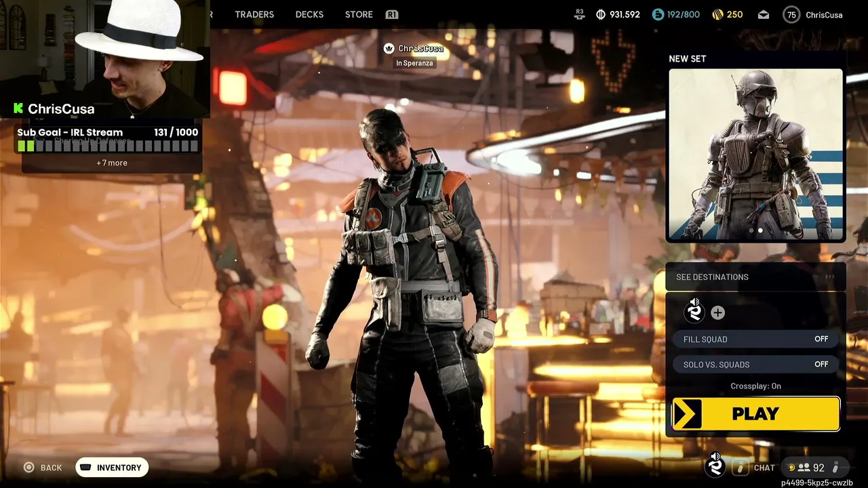This screenshot has height=488, width=868.
Task: Open the Traders tab
Action: pos(254,14)
